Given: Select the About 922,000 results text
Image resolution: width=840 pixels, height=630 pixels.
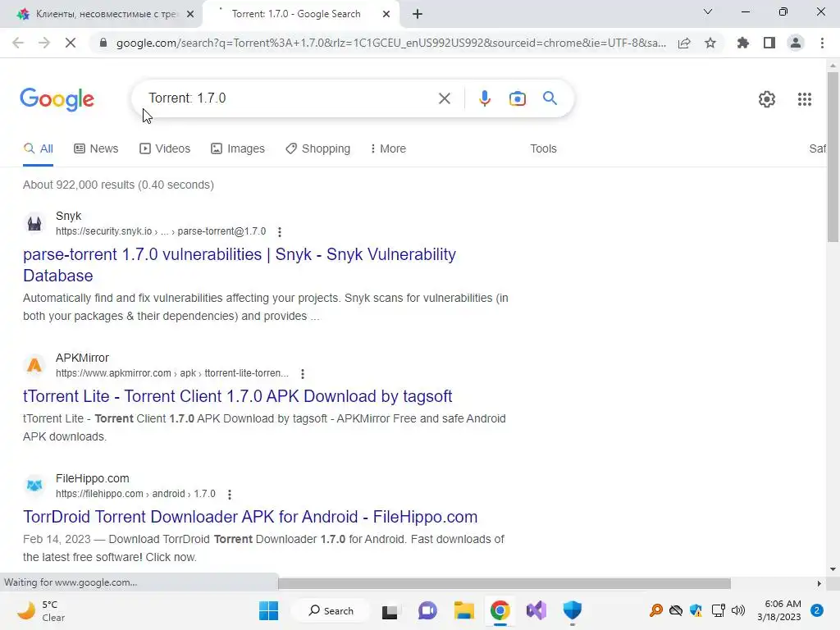Looking at the screenshot, I should (x=118, y=185).
